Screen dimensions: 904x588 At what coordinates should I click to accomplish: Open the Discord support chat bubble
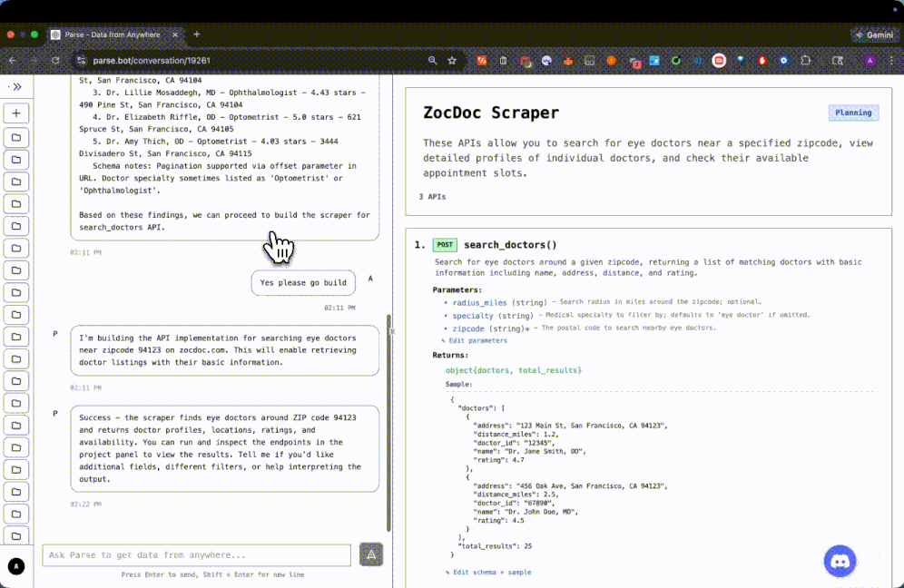click(x=840, y=561)
